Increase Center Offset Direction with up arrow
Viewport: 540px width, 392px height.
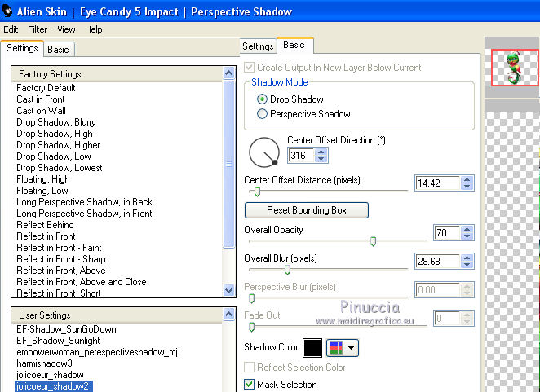point(321,152)
